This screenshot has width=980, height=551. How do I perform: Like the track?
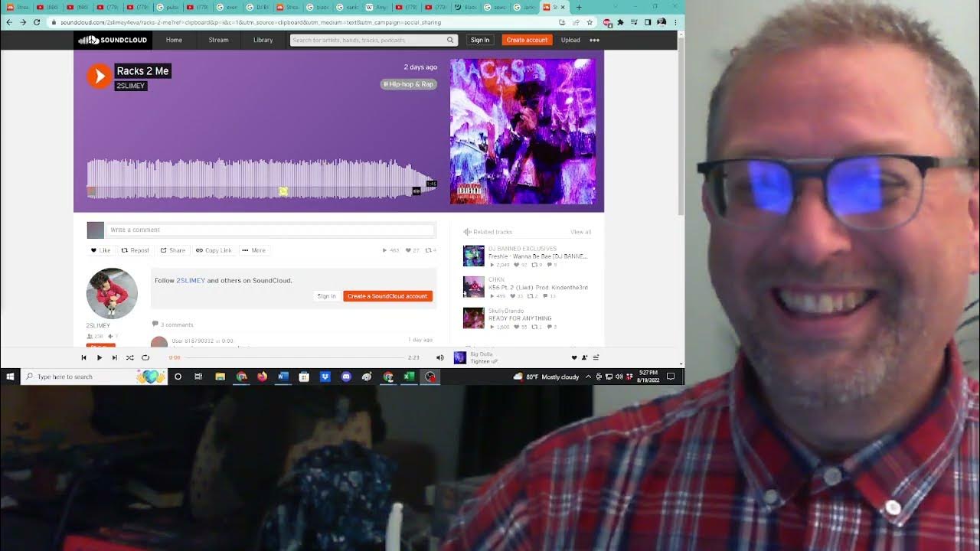tap(100, 250)
